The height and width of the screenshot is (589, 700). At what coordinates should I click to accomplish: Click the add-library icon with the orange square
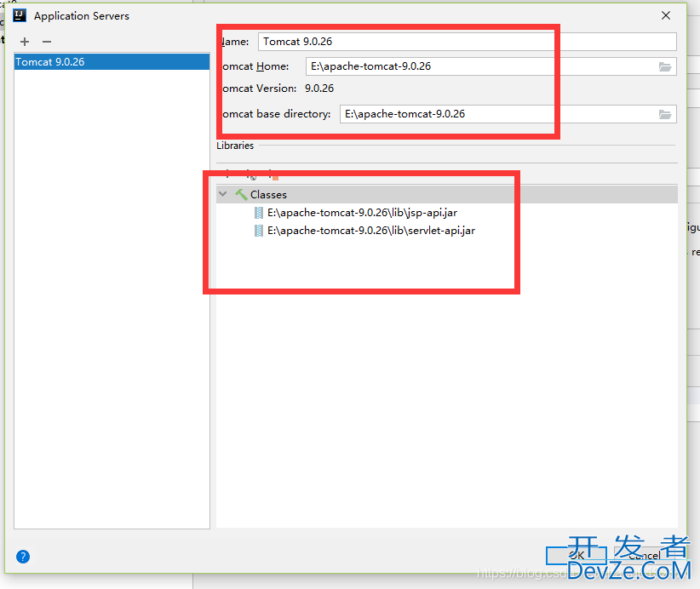(x=273, y=174)
